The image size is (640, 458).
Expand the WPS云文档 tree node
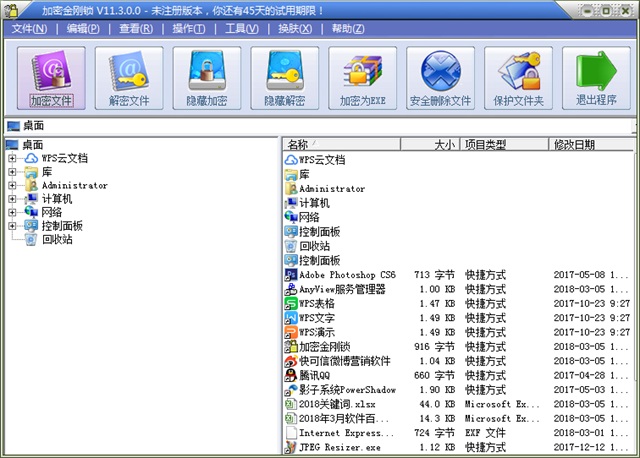pyautogui.click(x=12, y=158)
